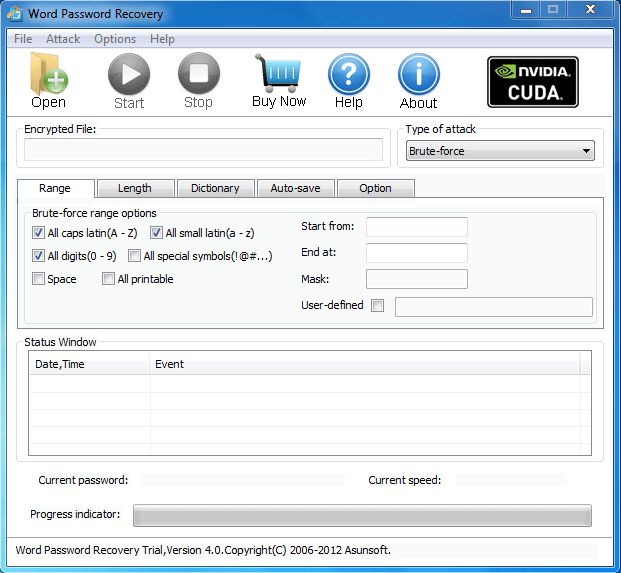Open the Help menu

pyautogui.click(x=162, y=39)
